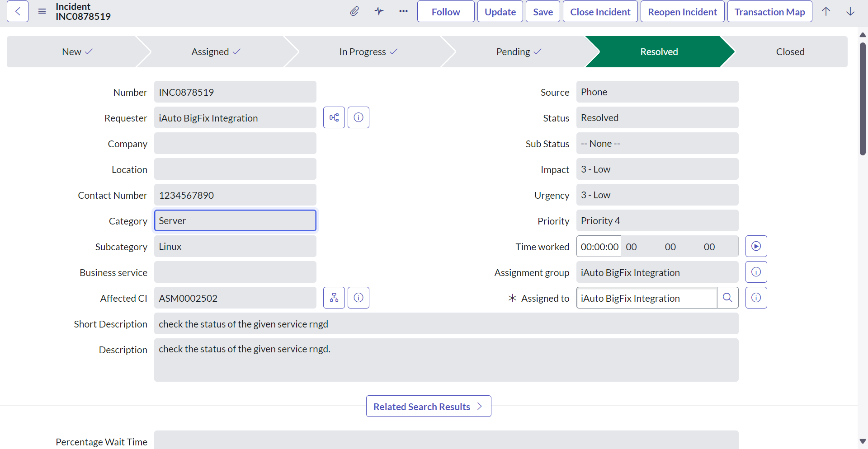Go to the next record arrow
This screenshot has height=449, width=868.
point(850,11)
